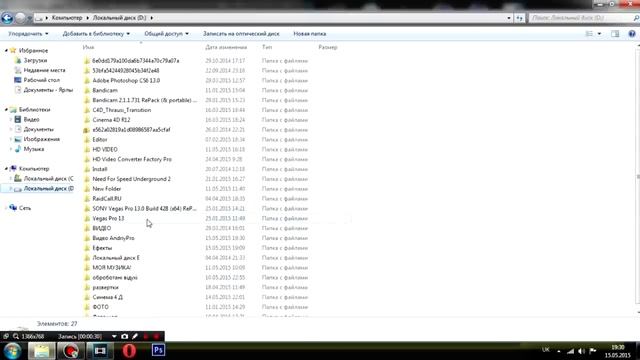
Task: Open Добавить в библиотеку dropdown
Action: pyautogui.click(x=96, y=34)
